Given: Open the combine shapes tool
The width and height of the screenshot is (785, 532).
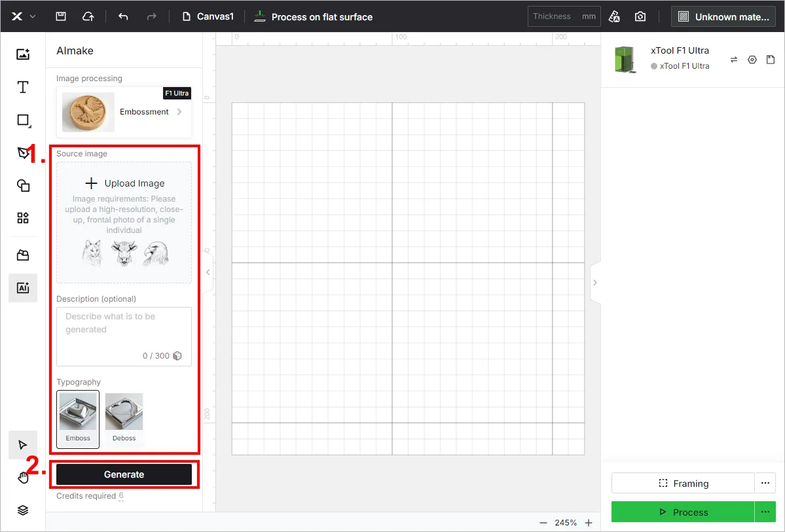Looking at the screenshot, I should pyautogui.click(x=23, y=186).
